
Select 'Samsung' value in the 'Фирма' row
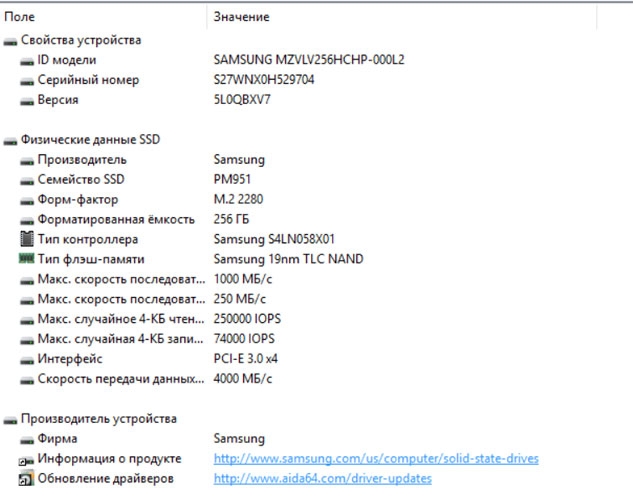click(239, 439)
